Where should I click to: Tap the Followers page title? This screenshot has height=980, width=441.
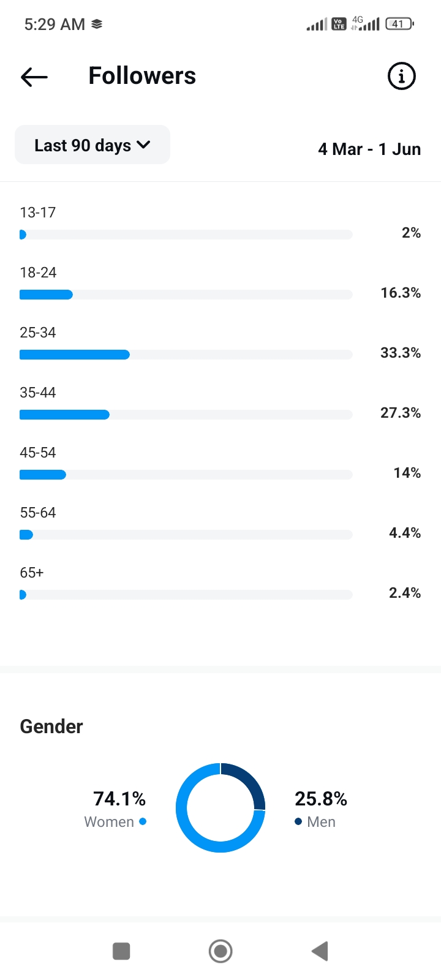[142, 76]
